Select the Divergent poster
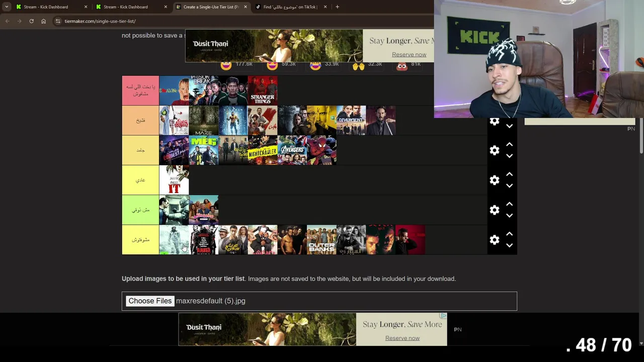 [x=351, y=120]
